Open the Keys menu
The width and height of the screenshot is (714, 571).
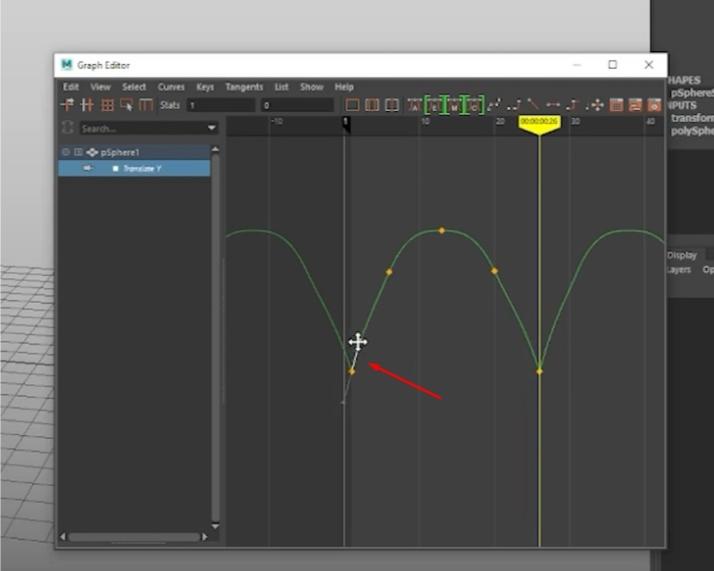[205, 87]
